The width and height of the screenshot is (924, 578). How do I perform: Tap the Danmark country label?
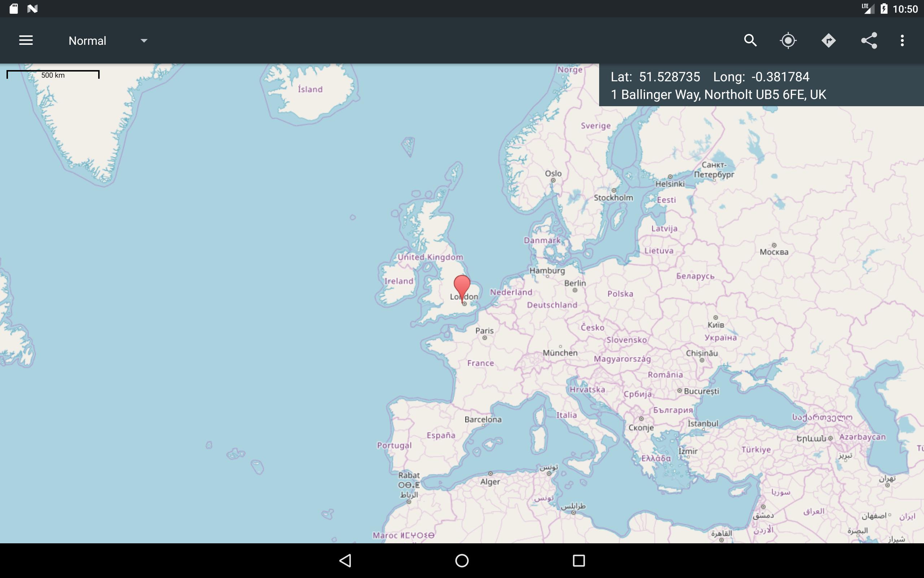542,241
